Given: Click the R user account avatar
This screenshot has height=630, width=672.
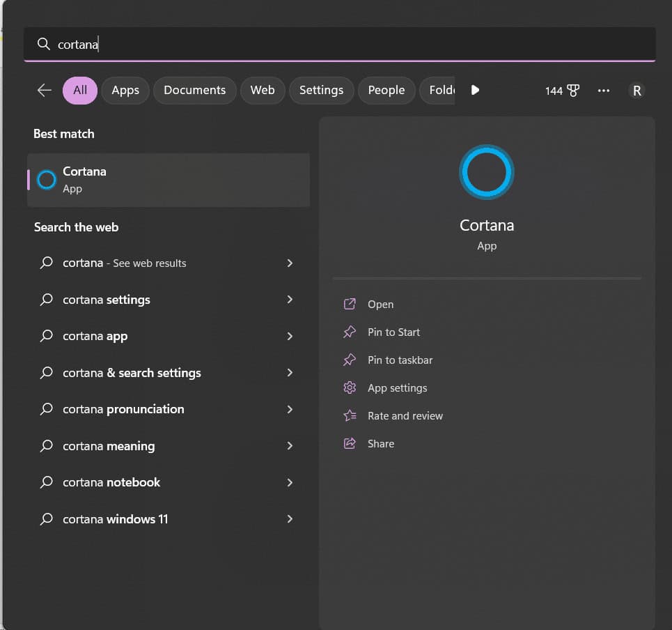Looking at the screenshot, I should click(x=637, y=91).
